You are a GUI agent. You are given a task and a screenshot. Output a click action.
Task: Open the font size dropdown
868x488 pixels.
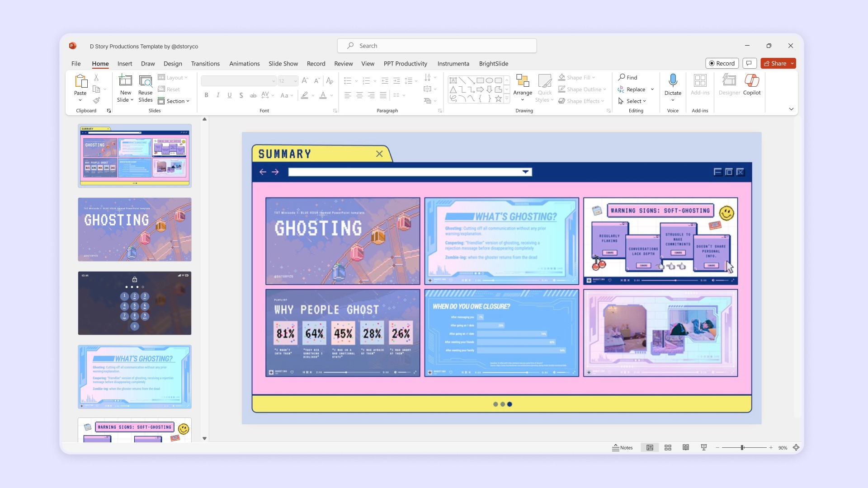click(295, 81)
